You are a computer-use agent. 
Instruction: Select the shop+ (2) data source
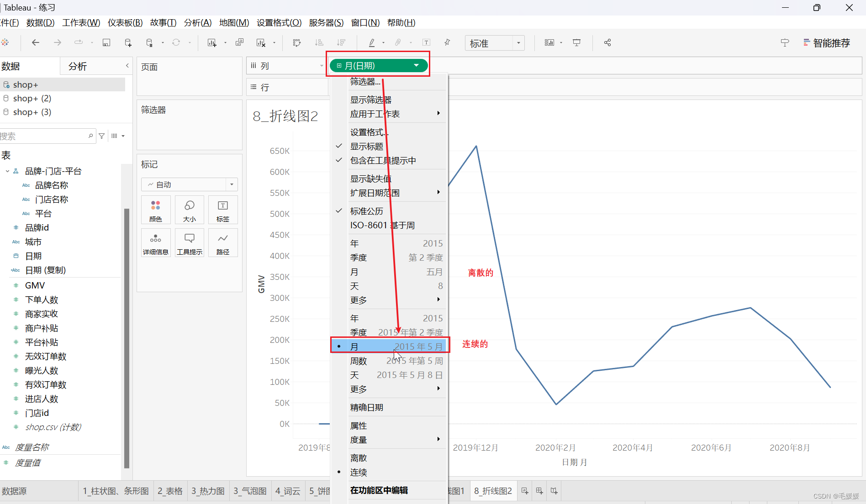click(32, 98)
